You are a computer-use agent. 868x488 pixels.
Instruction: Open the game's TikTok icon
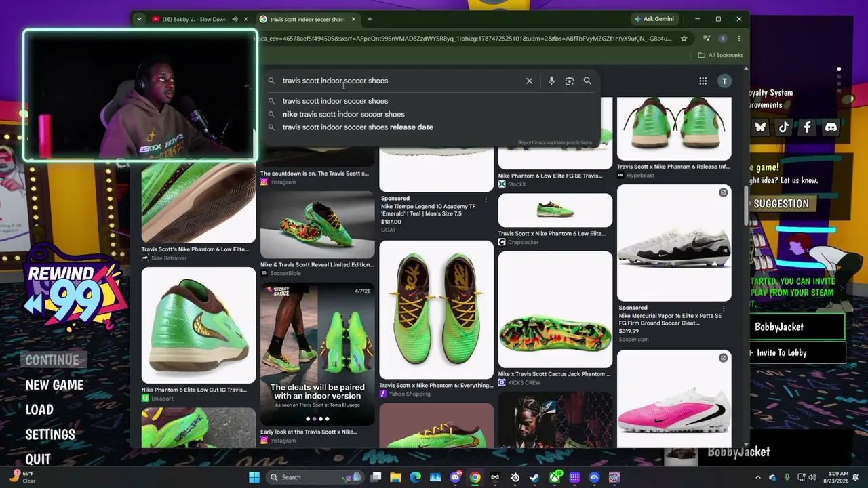pyautogui.click(x=784, y=127)
